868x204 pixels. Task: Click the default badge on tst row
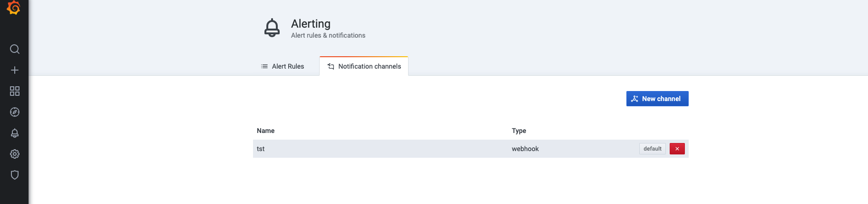click(x=652, y=149)
